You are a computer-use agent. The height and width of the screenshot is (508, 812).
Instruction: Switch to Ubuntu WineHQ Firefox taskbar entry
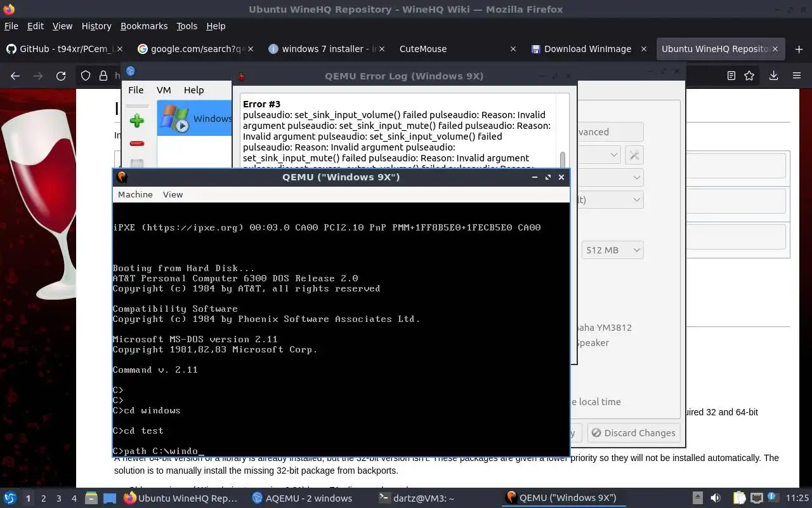coord(181,498)
